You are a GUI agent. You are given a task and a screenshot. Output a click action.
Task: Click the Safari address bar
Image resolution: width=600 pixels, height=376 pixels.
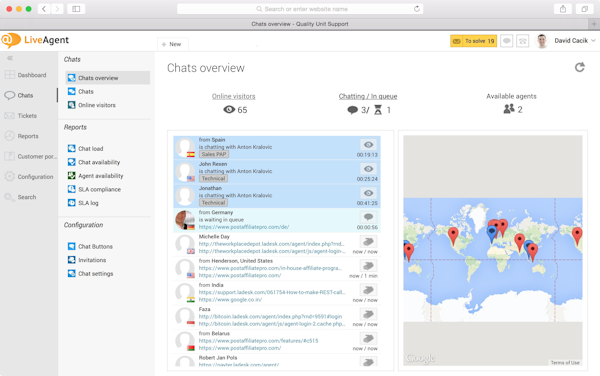click(x=300, y=9)
